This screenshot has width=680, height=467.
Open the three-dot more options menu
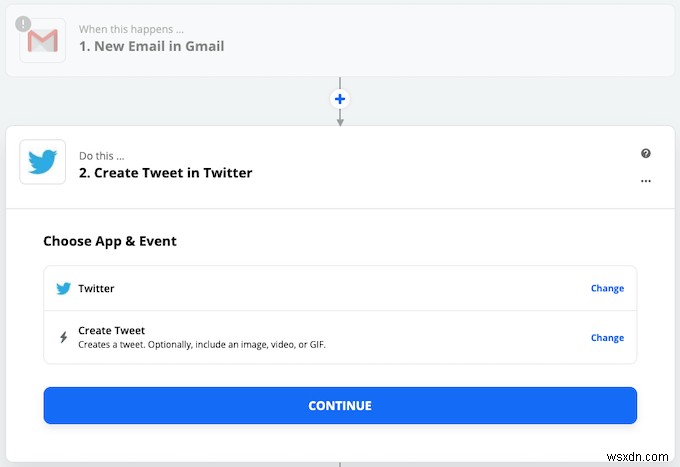[646, 181]
